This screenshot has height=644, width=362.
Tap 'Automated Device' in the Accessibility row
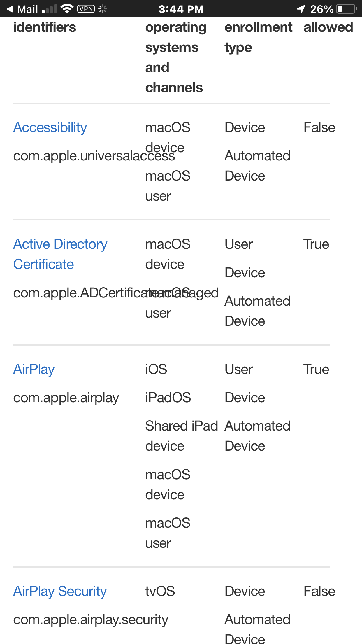click(x=258, y=166)
